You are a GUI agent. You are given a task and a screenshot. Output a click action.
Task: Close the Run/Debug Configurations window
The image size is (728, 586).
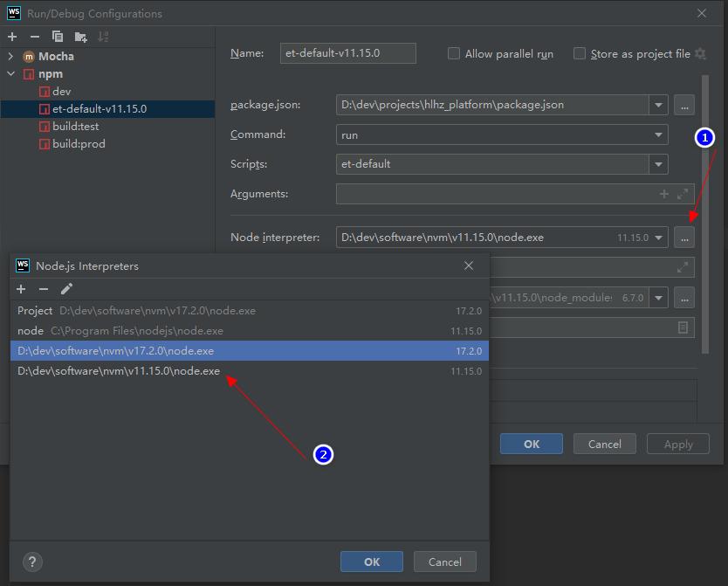702,13
